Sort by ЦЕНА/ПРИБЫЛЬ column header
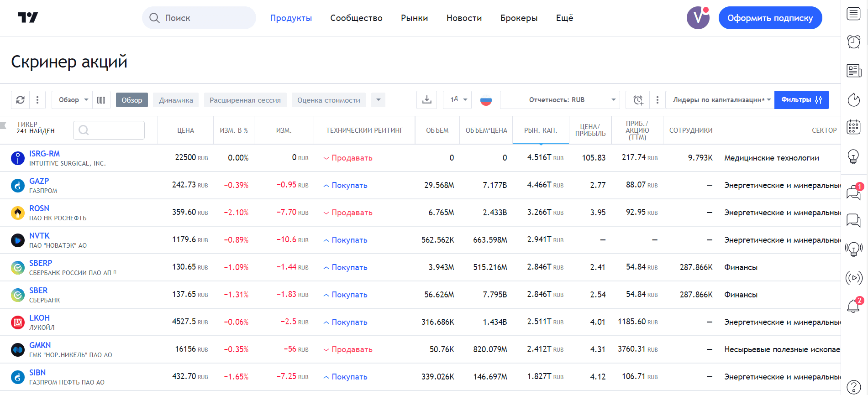Screen dimensions: 868x395 click(x=590, y=130)
